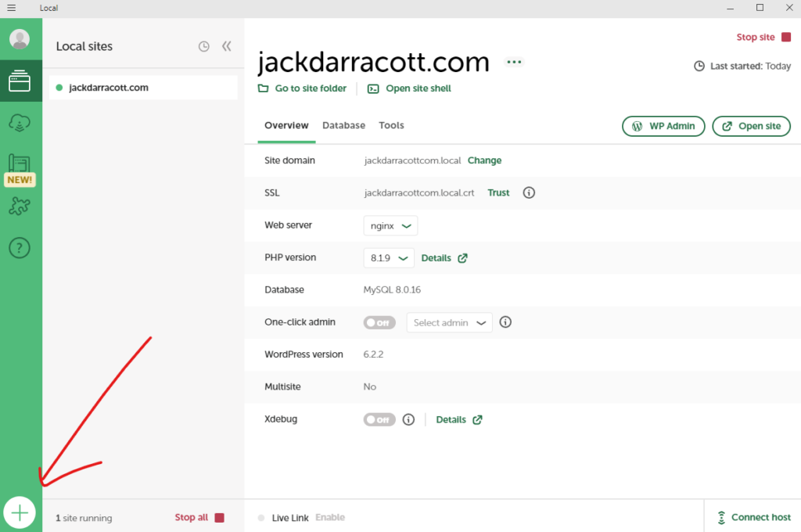
Task: Click the jackdarracott.com site title
Action: [373, 62]
